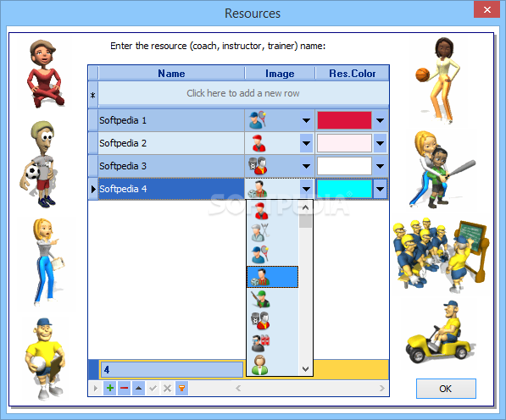506x420 pixels.
Task: Click the red color swatch of Softpedia 1
Action: [344, 120]
